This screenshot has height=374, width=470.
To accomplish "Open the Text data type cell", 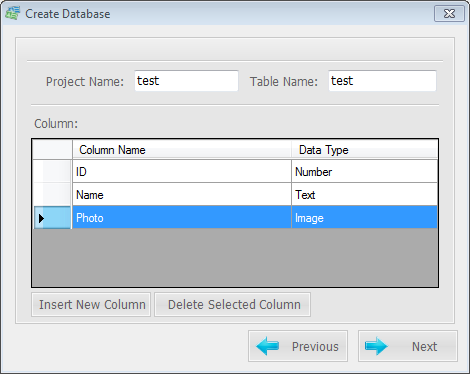I will [365, 194].
